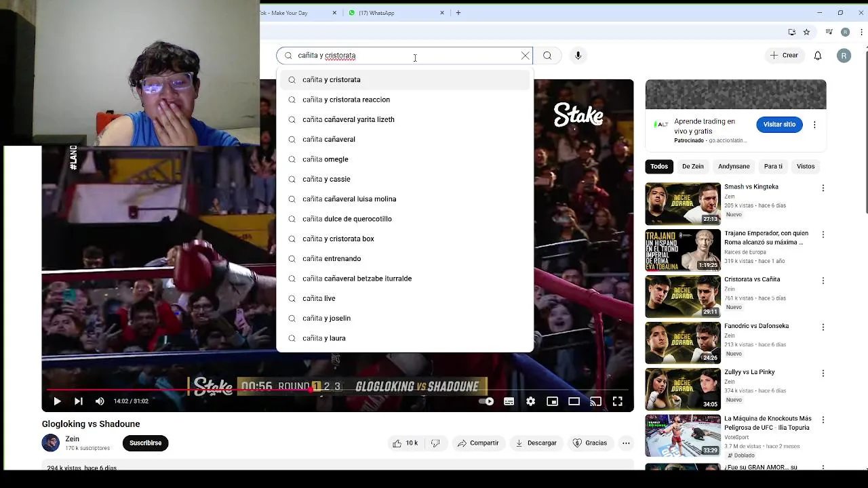Select the De Zein filter chip
Screen dimensions: 868x488
click(692, 166)
